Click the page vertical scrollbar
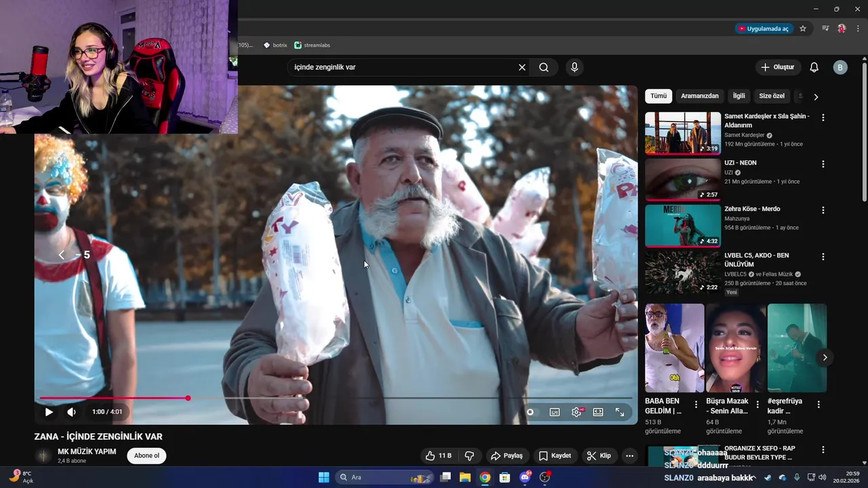The width and height of the screenshot is (868, 488). pyautogui.click(x=865, y=132)
